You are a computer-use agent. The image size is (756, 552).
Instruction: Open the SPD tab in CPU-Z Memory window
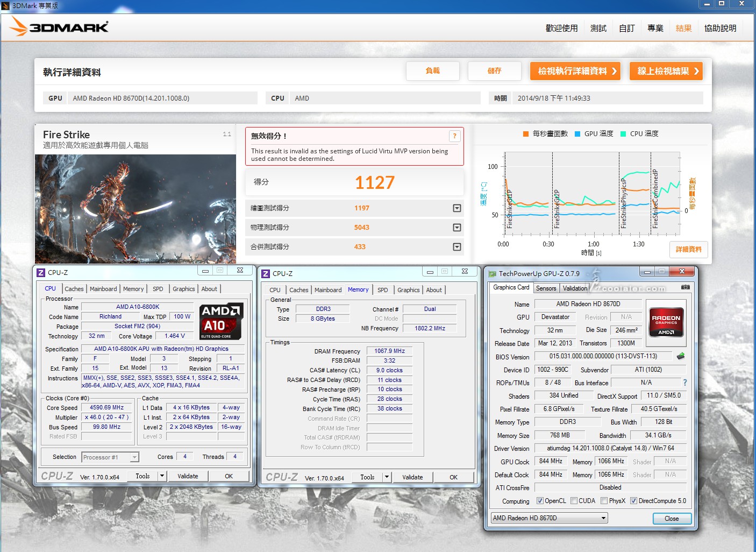(383, 290)
